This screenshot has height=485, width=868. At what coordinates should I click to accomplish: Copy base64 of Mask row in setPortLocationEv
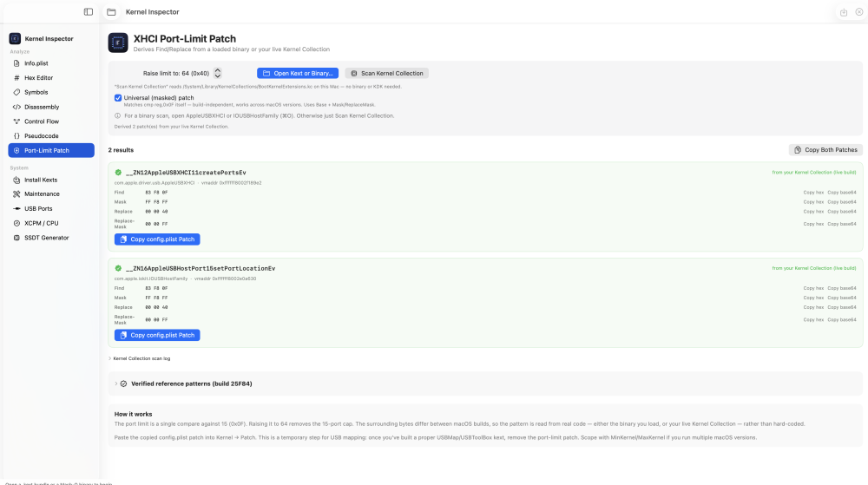click(841, 298)
